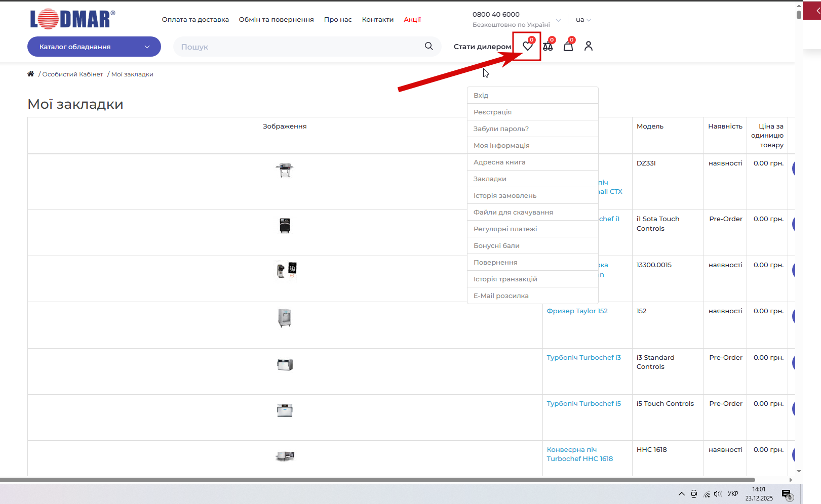Viewport: 821px width, 504px height.
Task: Click the 0800 40 6000 phone number
Action: click(496, 15)
